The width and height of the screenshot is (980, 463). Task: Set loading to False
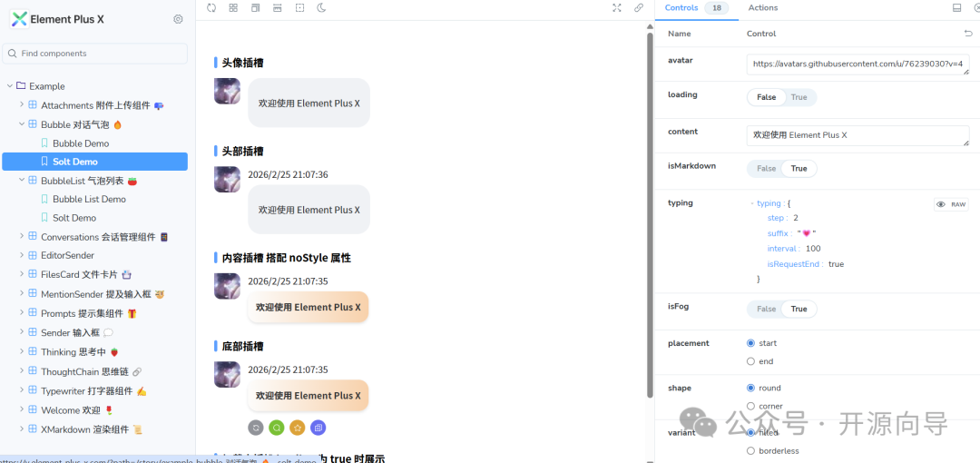pyautogui.click(x=766, y=97)
